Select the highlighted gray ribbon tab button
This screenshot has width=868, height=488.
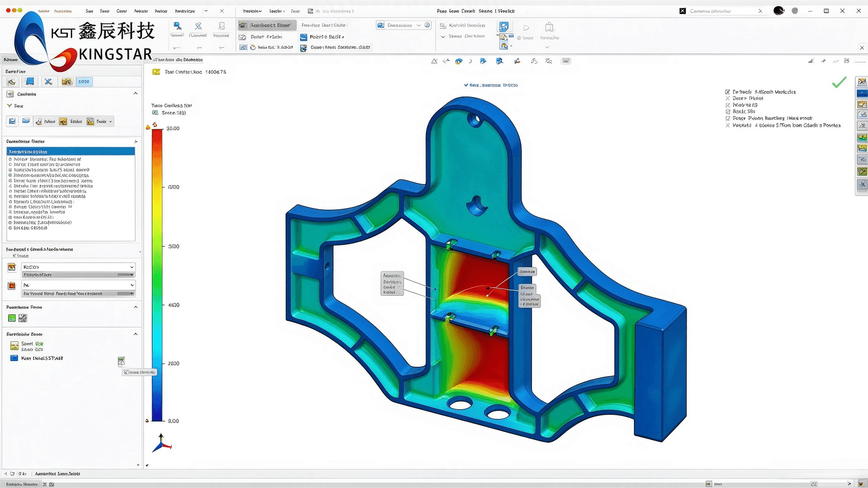(267, 25)
